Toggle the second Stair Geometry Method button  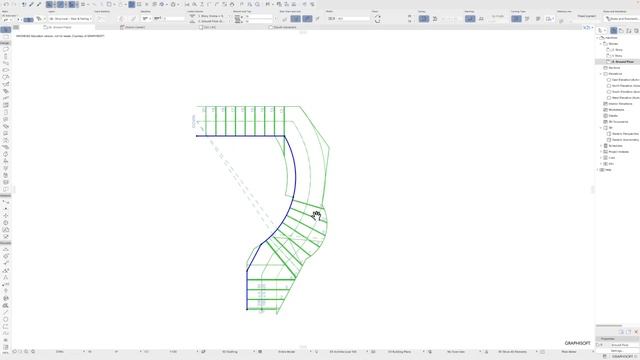307,19
